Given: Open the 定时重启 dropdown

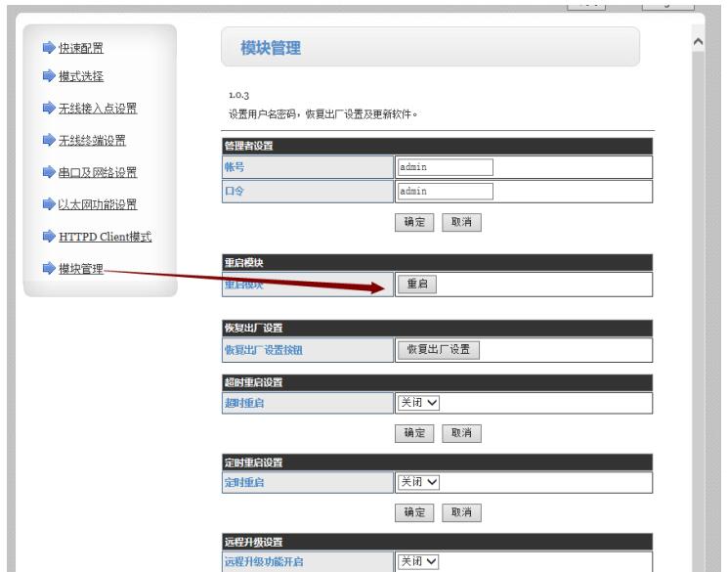Looking at the screenshot, I should click(418, 481).
